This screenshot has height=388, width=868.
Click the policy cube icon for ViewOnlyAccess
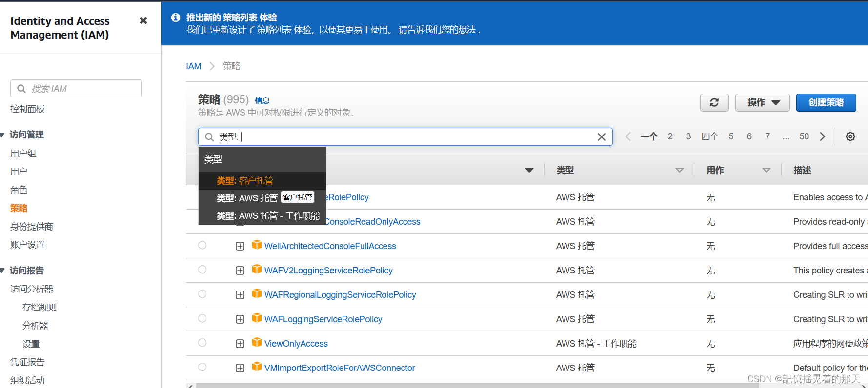click(257, 342)
